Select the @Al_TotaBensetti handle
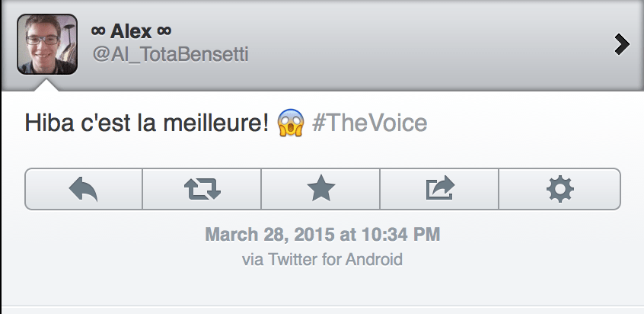Screen dimensions: 644x314 click(170, 55)
